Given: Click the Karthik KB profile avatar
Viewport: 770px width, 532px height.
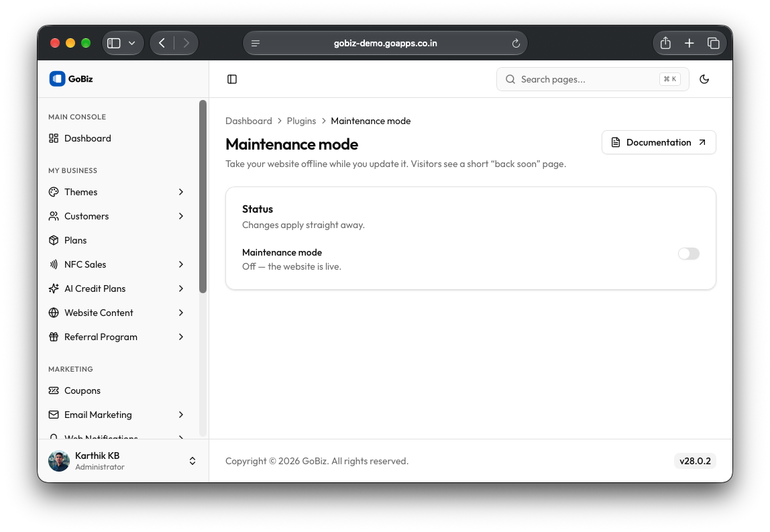Looking at the screenshot, I should 59,461.
